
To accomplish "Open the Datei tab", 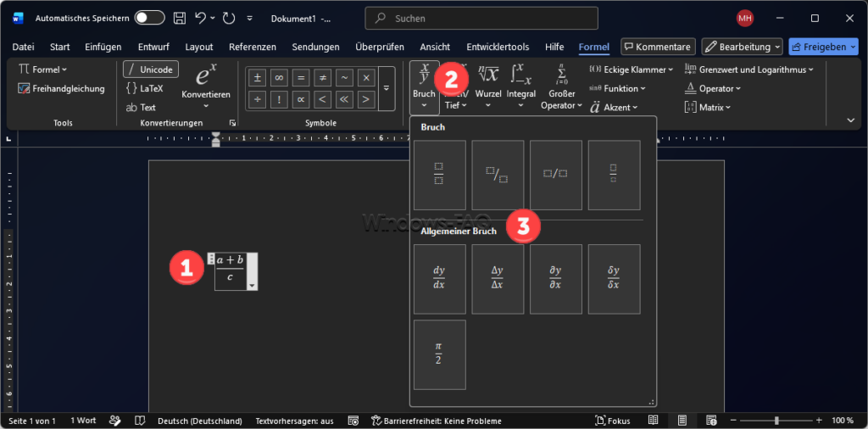I will (23, 47).
